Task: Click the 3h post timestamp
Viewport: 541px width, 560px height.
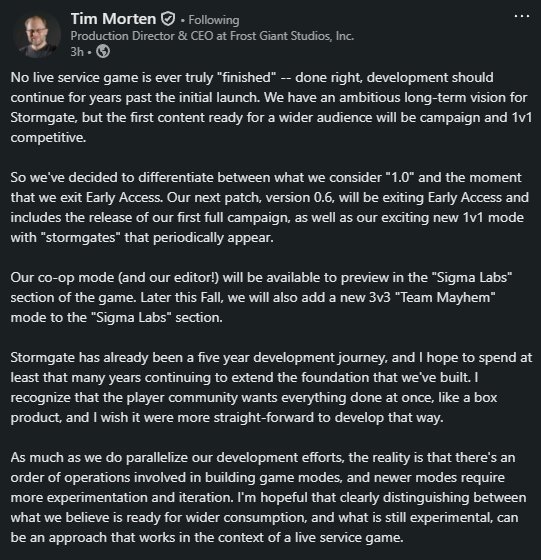Action: pyautogui.click(x=77, y=52)
